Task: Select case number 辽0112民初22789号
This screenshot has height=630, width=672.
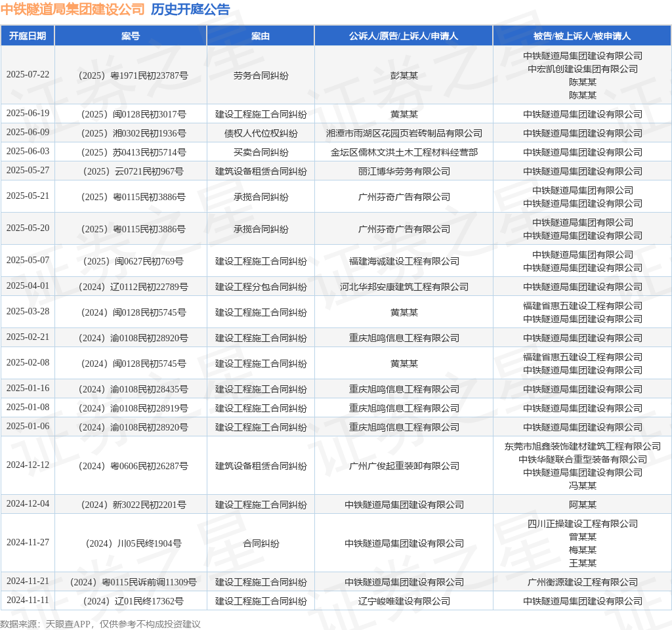Action: click(x=133, y=287)
